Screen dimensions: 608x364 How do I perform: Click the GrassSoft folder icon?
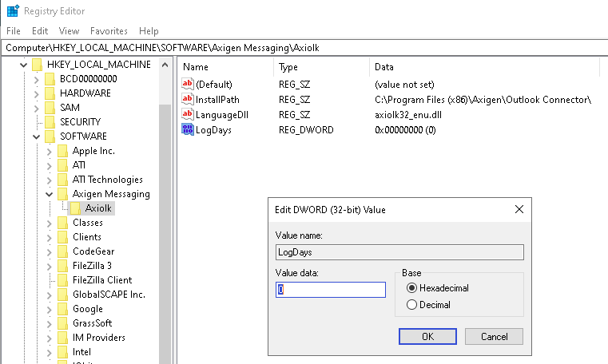(x=63, y=323)
